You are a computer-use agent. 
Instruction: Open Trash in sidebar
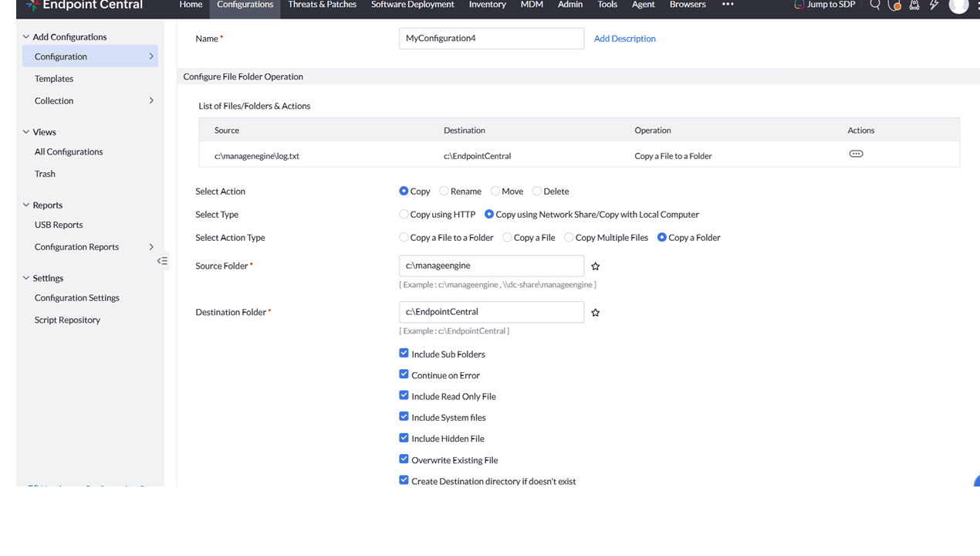coord(45,174)
